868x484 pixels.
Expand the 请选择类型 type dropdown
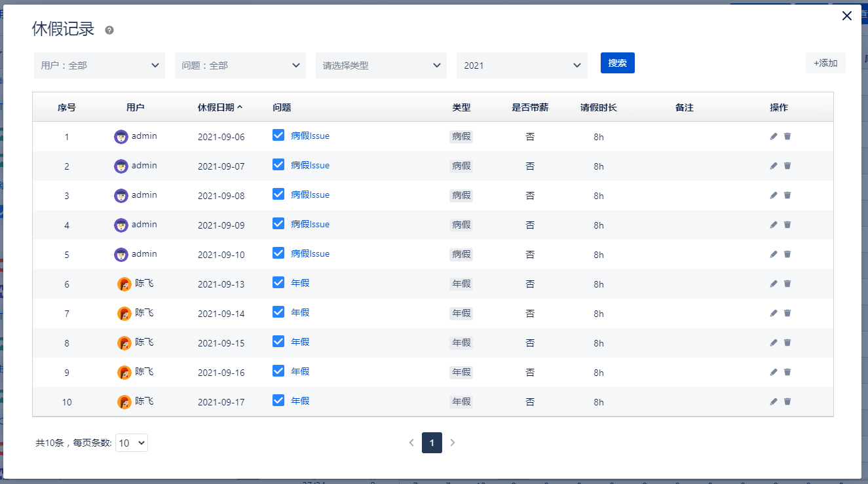click(381, 65)
